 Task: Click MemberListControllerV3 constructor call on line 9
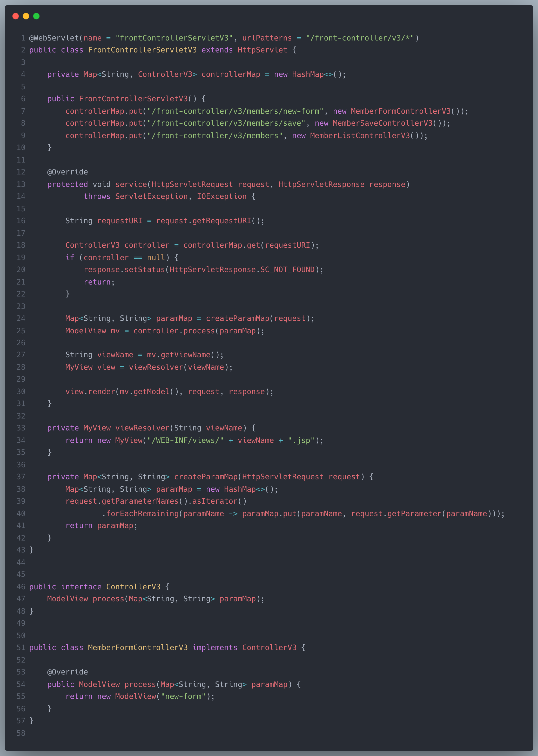tap(360, 136)
